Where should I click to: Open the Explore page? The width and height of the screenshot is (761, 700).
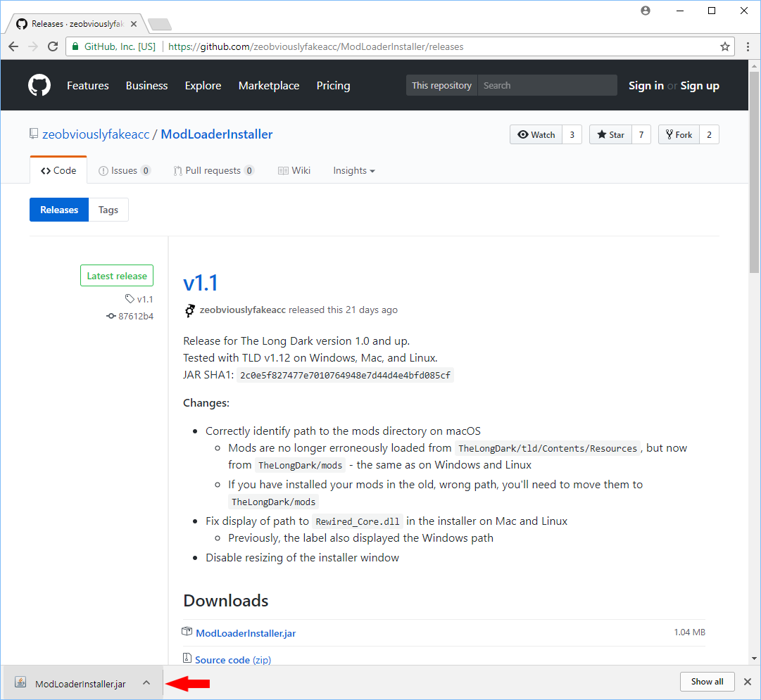click(203, 85)
